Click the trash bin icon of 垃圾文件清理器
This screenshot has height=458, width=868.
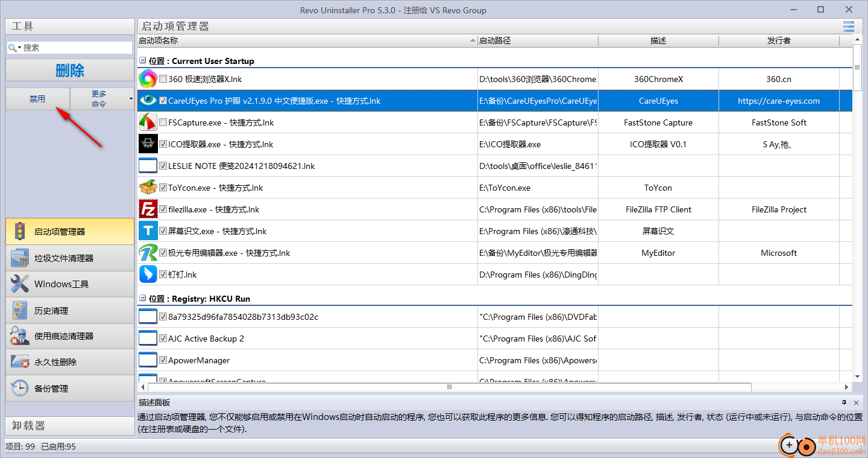click(20, 258)
